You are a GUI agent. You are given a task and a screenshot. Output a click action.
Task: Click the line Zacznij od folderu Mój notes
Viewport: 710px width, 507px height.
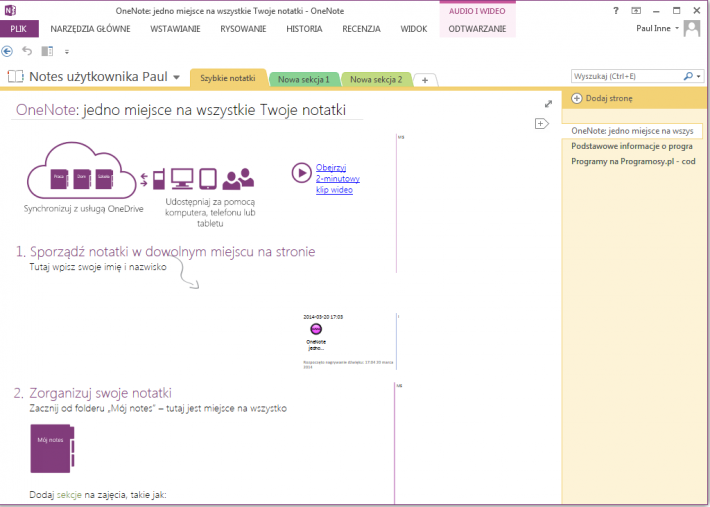(x=158, y=408)
